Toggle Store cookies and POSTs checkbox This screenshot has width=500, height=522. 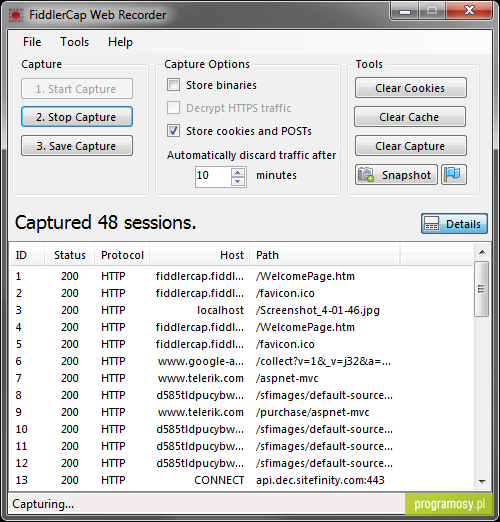point(173,131)
